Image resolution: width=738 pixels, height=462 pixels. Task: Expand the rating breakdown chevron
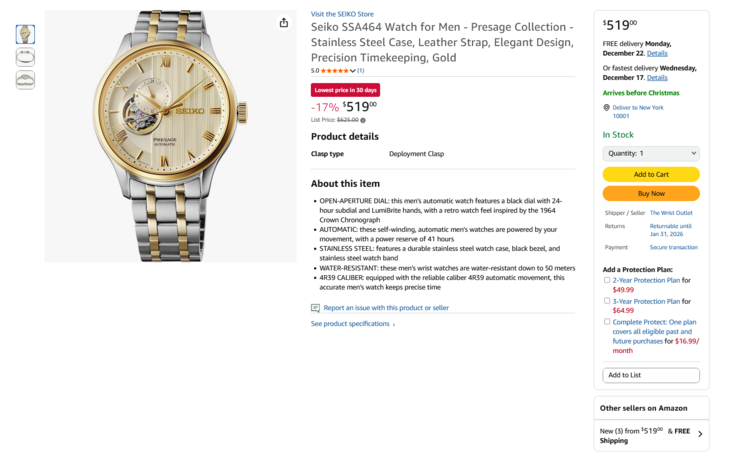[353, 71]
